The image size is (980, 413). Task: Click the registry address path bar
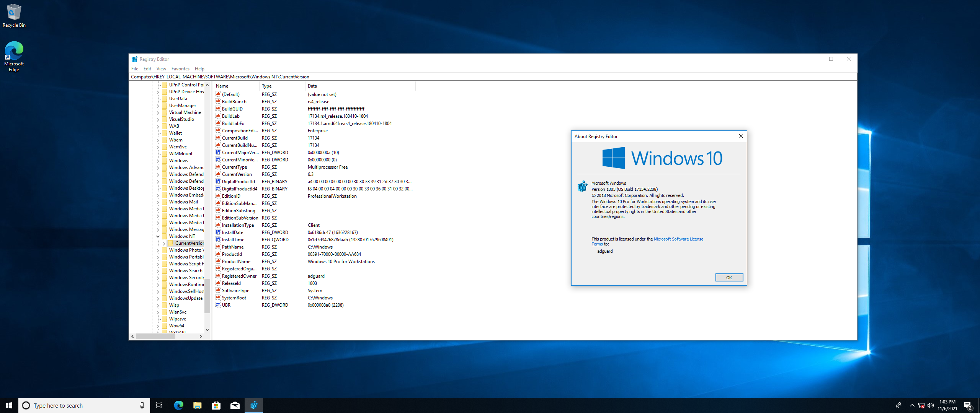tap(493, 77)
